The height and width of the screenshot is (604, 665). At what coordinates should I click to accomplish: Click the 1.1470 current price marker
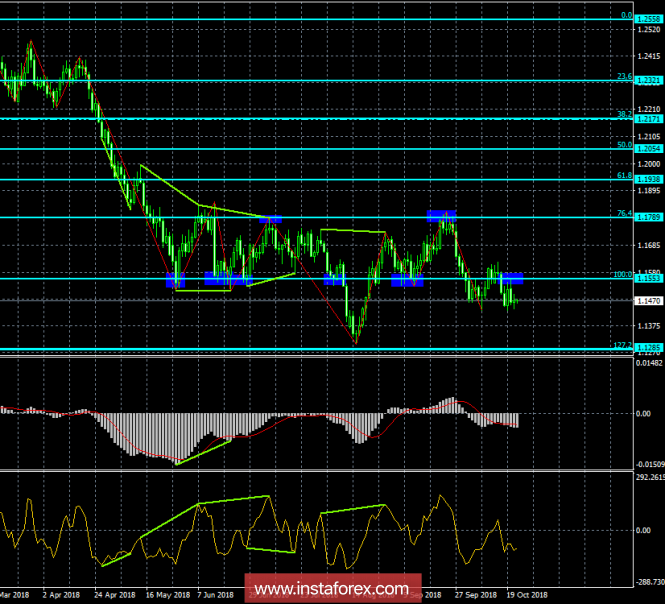648,301
